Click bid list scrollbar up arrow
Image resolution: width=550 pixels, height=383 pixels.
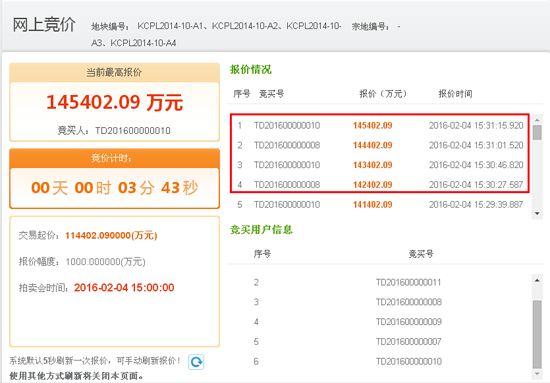click(537, 120)
